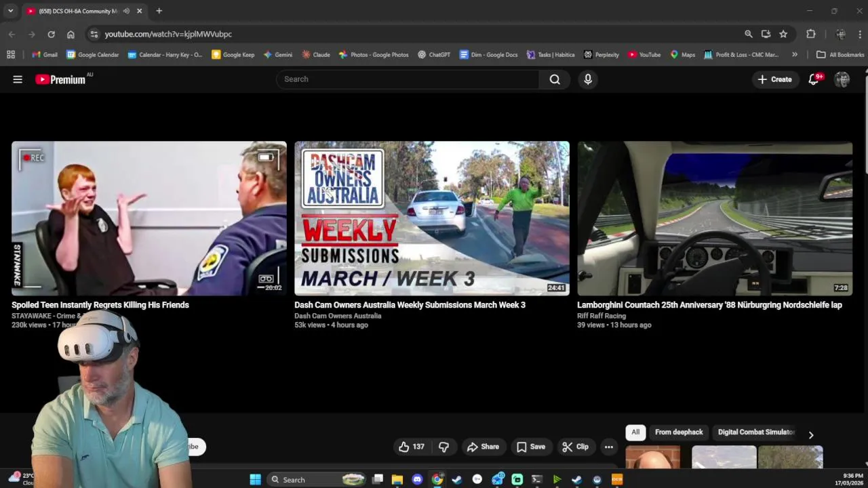Expand the hidden bookmarks overflow chevron
Image resolution: width=868 pixels, height=488 pixels.
tap(795, 54)
